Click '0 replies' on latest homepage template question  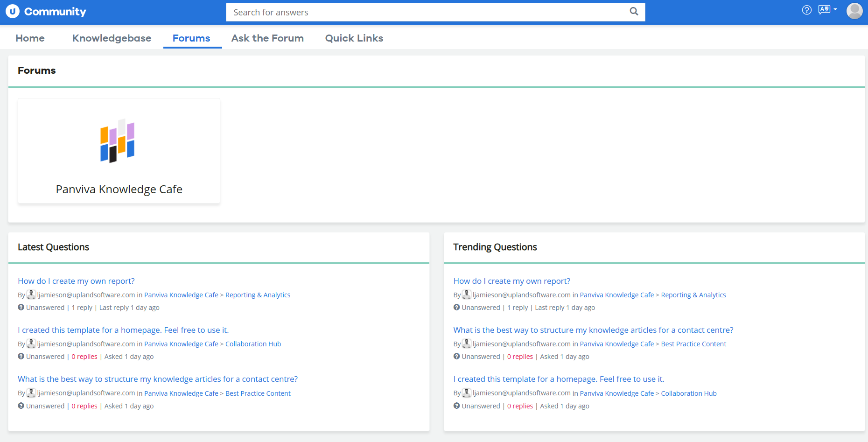point(84,357)
